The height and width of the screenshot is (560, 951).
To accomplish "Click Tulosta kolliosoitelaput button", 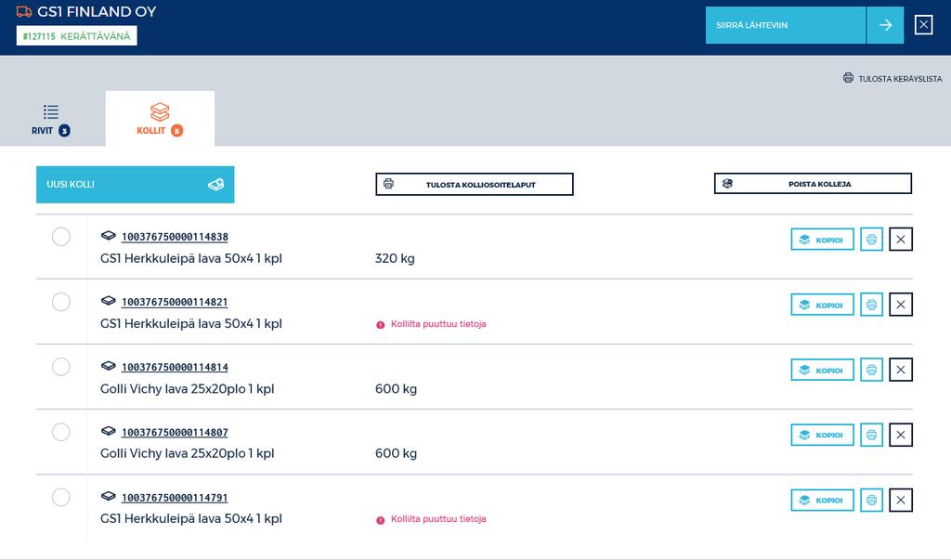I will 475,185.
